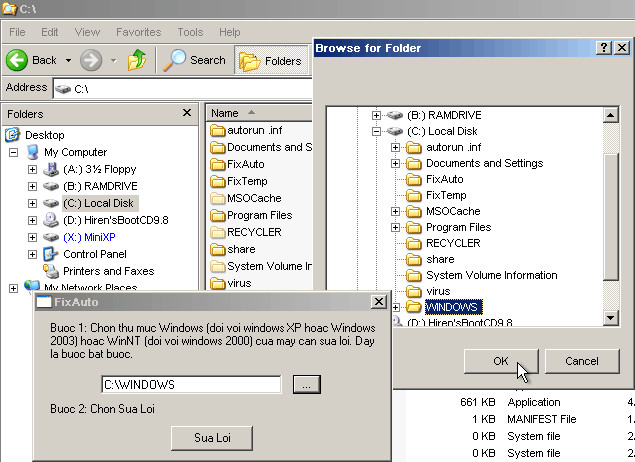Open the Tools menu
Image resolution: width=635 pixels, height=462 pixels.
click(x=190, y=32)
